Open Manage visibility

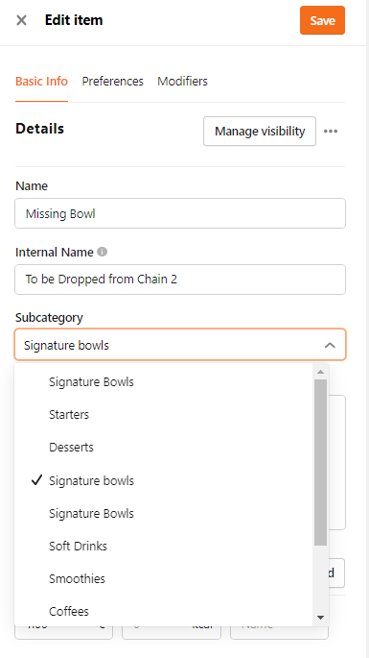(259, 131)
